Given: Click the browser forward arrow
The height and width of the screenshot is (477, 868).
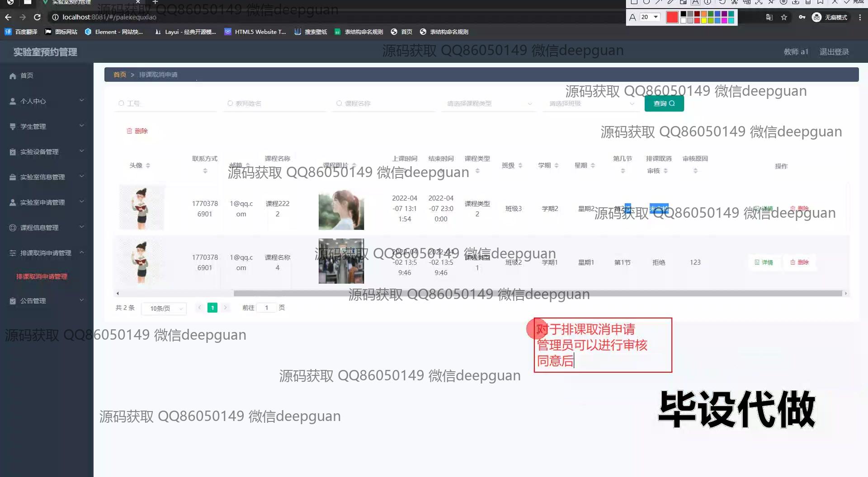Looking at the screenshot, I should click(x=23, y=17).
